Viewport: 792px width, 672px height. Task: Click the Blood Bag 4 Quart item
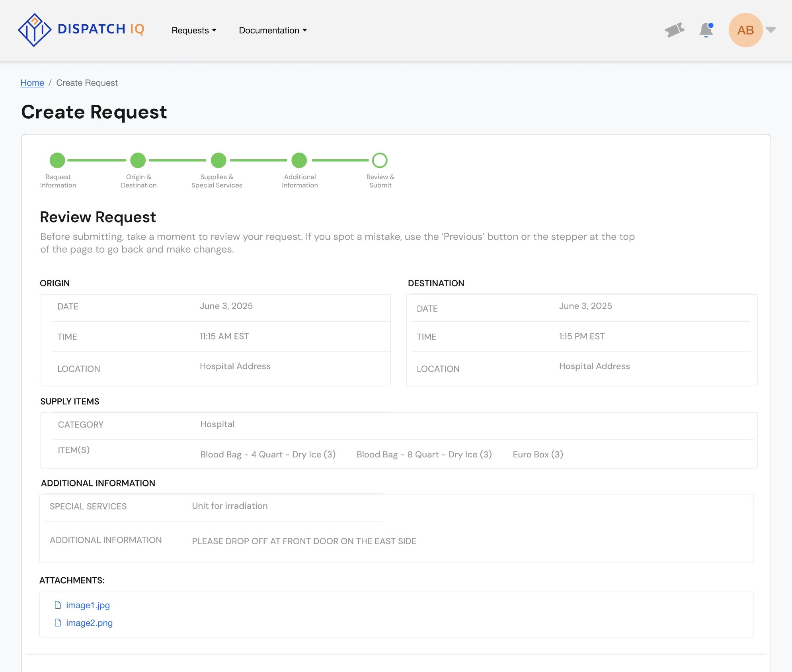click(268, 454)
